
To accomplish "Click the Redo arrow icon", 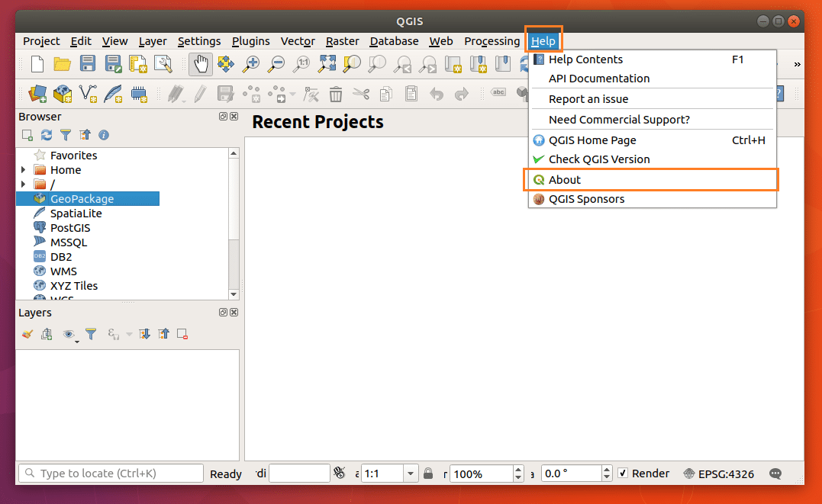I will click(x=461, y=95).
